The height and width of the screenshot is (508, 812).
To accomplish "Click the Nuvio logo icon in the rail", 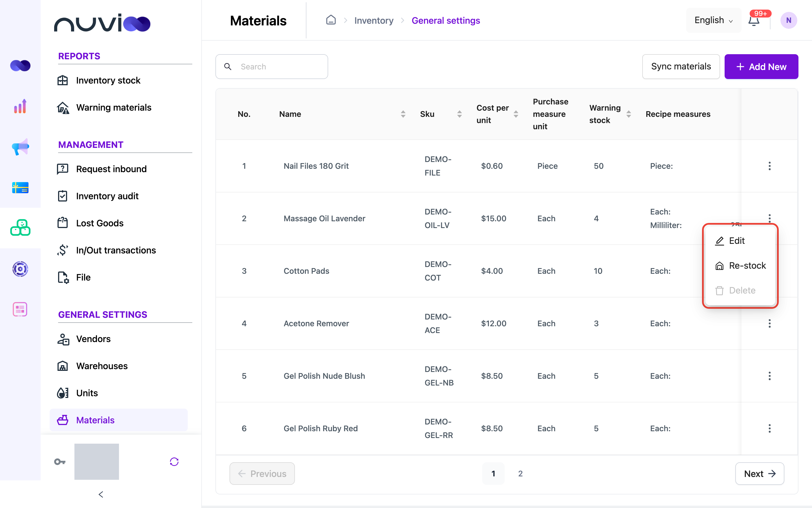I will 20,65.
